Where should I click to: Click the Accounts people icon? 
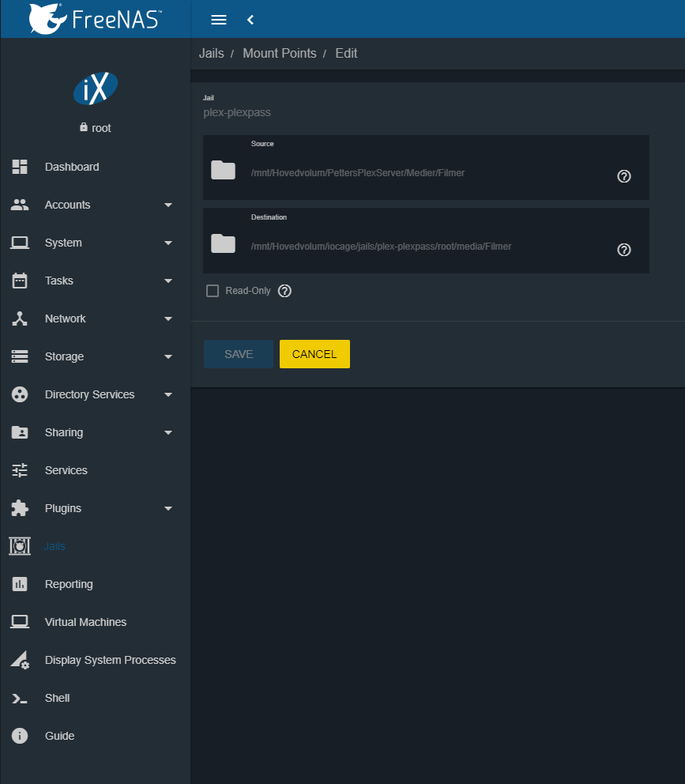click(20, 205)
